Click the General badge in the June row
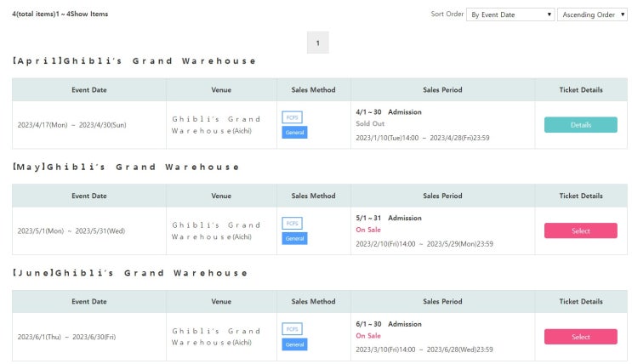The height and width of the screenshot is (364, 632). [x=294, y=344]
